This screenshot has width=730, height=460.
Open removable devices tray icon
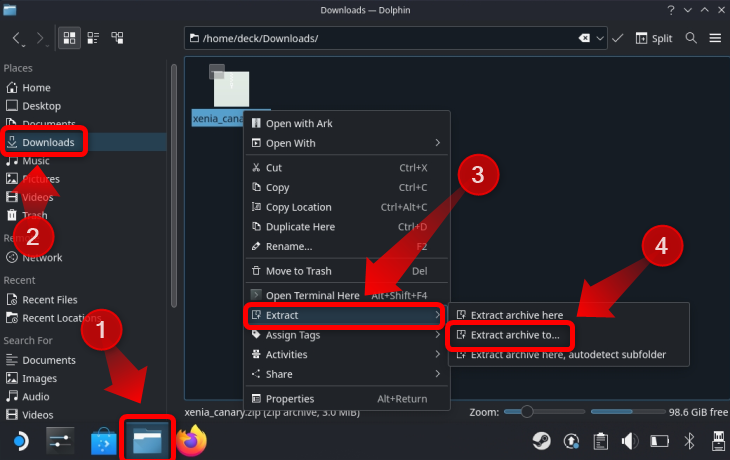tap(718, 441)
